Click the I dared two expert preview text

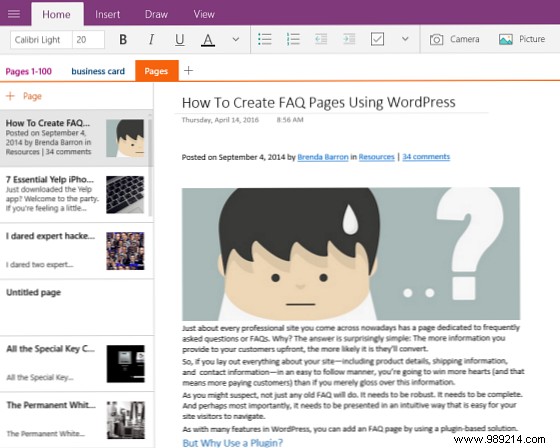point(40,265)
